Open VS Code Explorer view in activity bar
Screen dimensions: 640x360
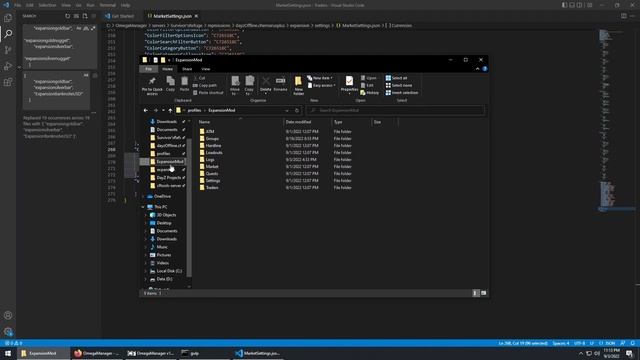(x=8, y=18)
